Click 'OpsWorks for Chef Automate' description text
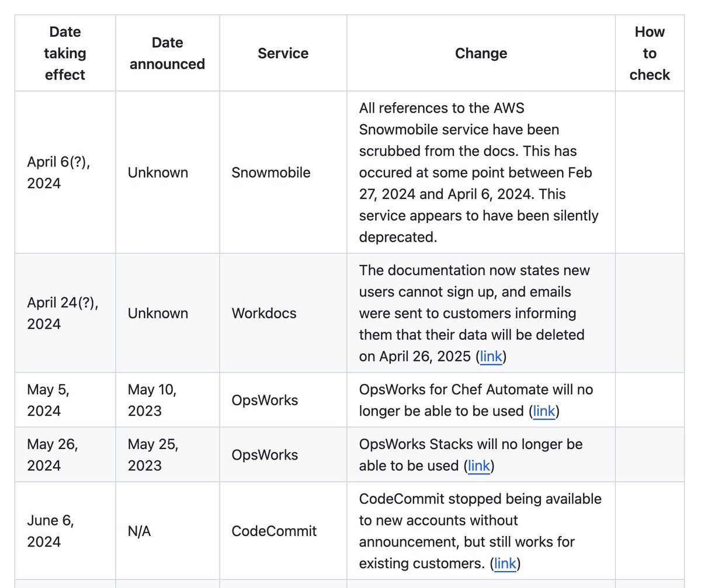Screen dimensions: 701x588 476,400
